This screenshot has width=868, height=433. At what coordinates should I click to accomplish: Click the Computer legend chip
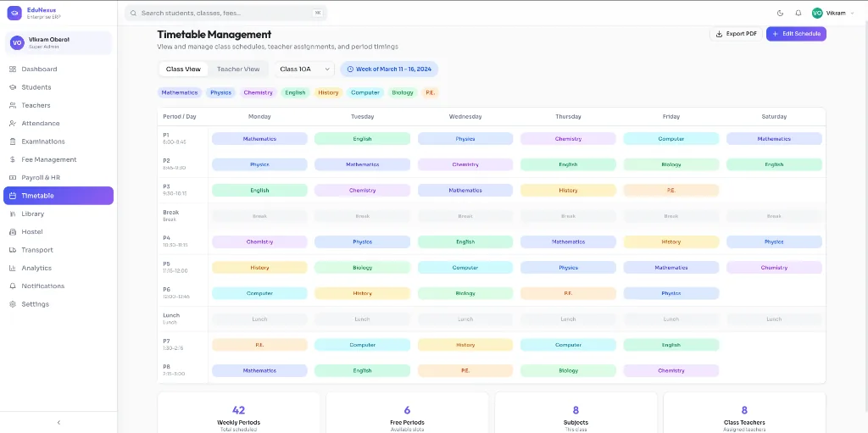(x=365, y=92)
